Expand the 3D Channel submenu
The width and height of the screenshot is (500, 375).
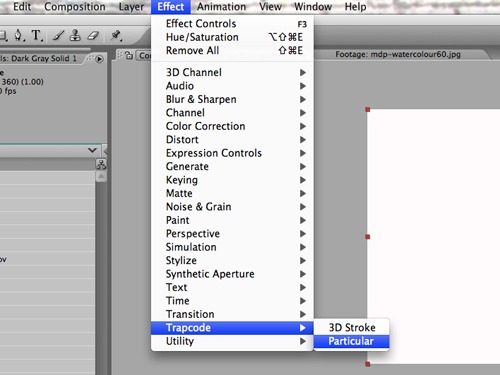tap(232, 72)
